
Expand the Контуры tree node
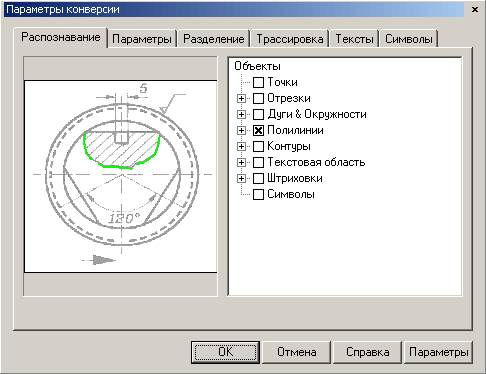pyautogui.click(x=241, y=146)
